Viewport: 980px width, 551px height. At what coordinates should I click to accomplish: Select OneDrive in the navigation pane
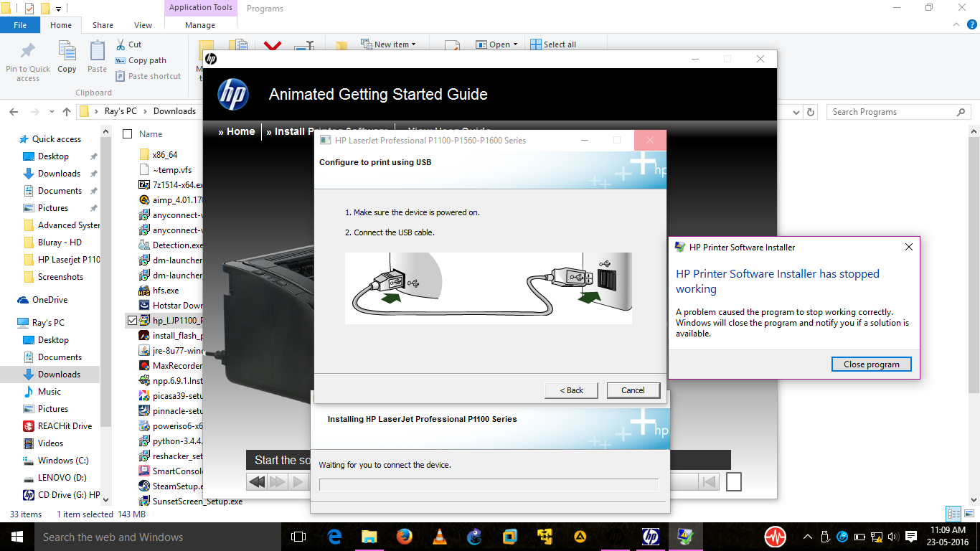coord(50,300)
